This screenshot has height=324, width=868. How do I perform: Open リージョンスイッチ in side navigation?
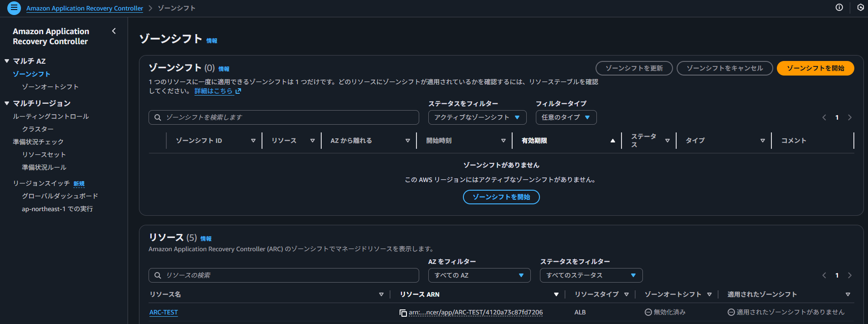coord(41,183)
